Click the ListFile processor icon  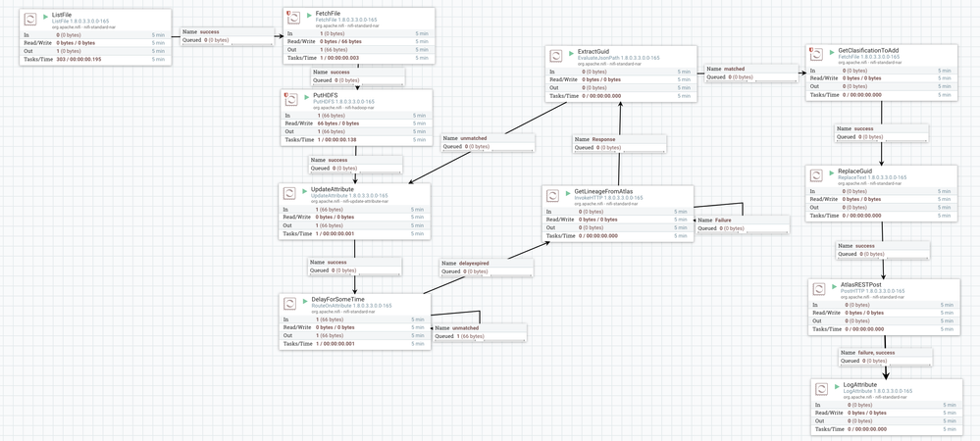(x=31, y=20)
